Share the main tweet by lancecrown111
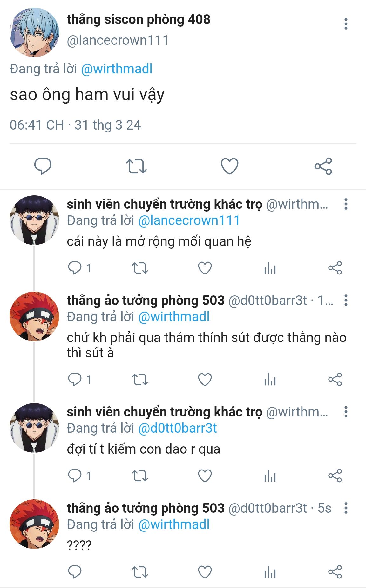Image resolution: width=366 pixels, height=588 pixels. point(323,166)
